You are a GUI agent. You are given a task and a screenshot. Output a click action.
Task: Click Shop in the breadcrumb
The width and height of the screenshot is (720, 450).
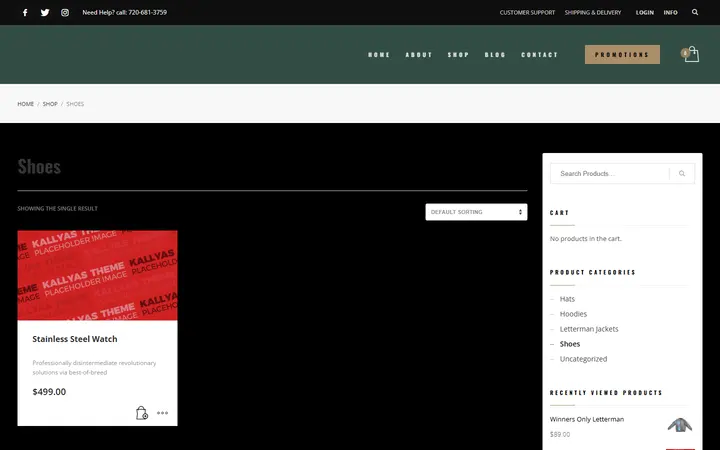50,104
